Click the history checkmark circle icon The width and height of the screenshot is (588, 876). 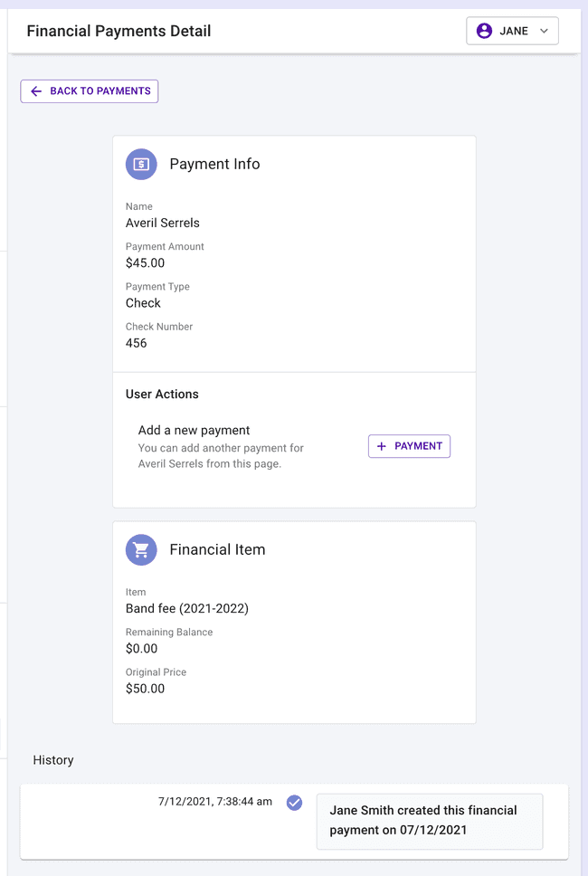coord(294,802)
